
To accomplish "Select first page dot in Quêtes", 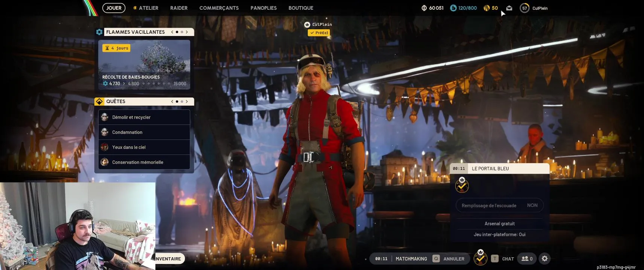I will [x=177, y=101].
